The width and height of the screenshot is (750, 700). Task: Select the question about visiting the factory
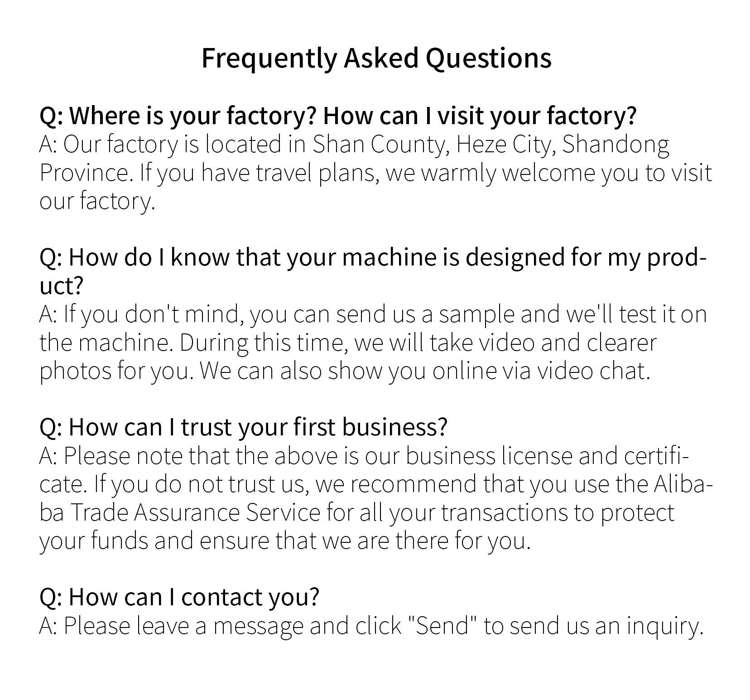click(338, 116)
